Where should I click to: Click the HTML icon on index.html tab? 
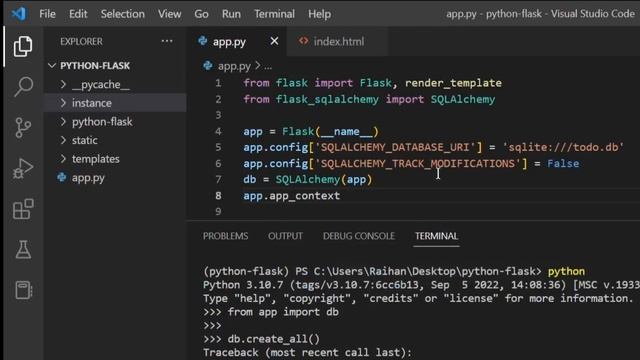tap(303, 41)
